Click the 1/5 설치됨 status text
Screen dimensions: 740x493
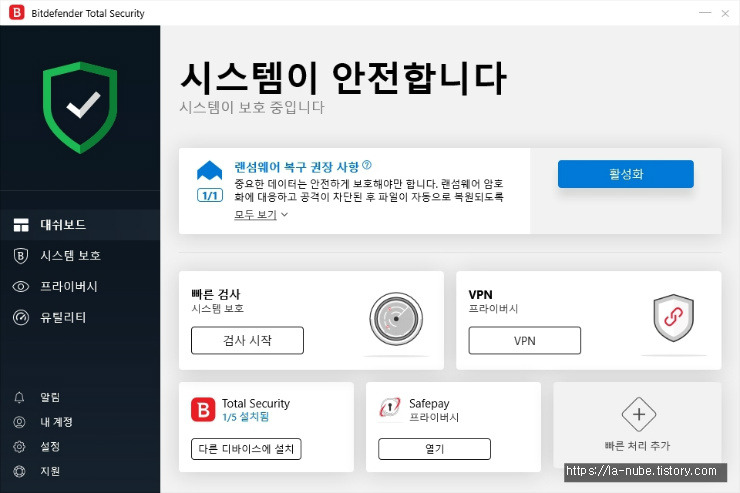pos(245,417)
